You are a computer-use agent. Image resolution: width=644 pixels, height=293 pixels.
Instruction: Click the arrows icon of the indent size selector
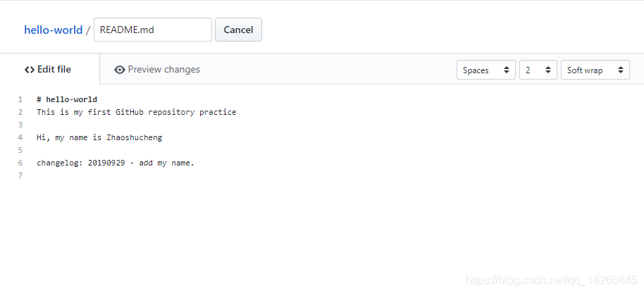[548, 70]
